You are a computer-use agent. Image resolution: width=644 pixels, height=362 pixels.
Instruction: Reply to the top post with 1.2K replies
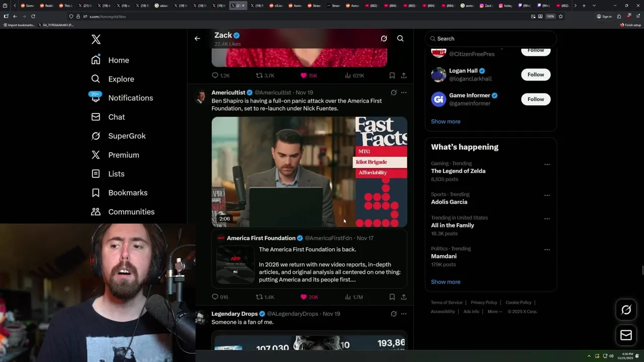click(x=220, y=75)
